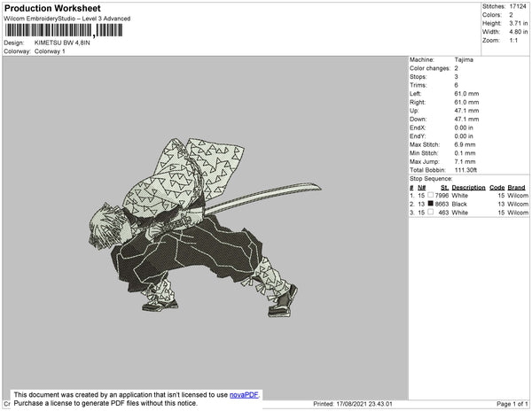Select the 'Stop Sequence:' heading

click(431, 179)
